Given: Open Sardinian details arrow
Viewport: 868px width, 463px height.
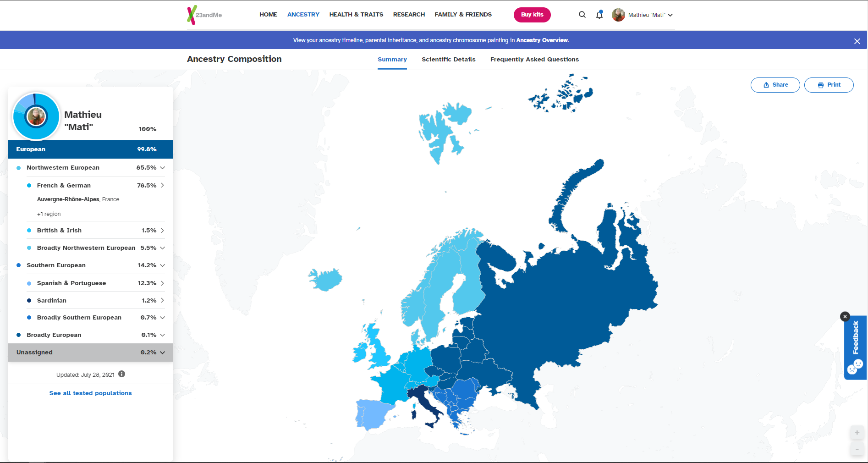Looking at the screenshot, I should pos(162,300).
